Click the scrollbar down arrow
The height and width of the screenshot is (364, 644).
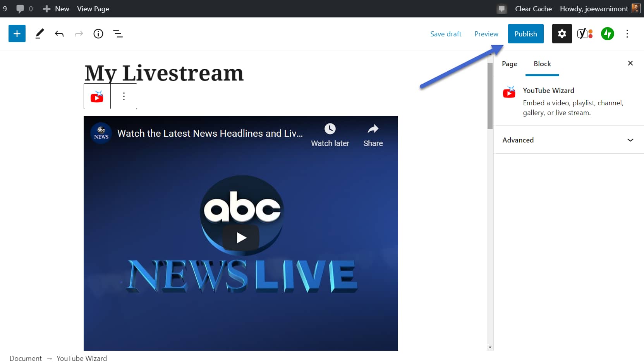coord(490,347)
